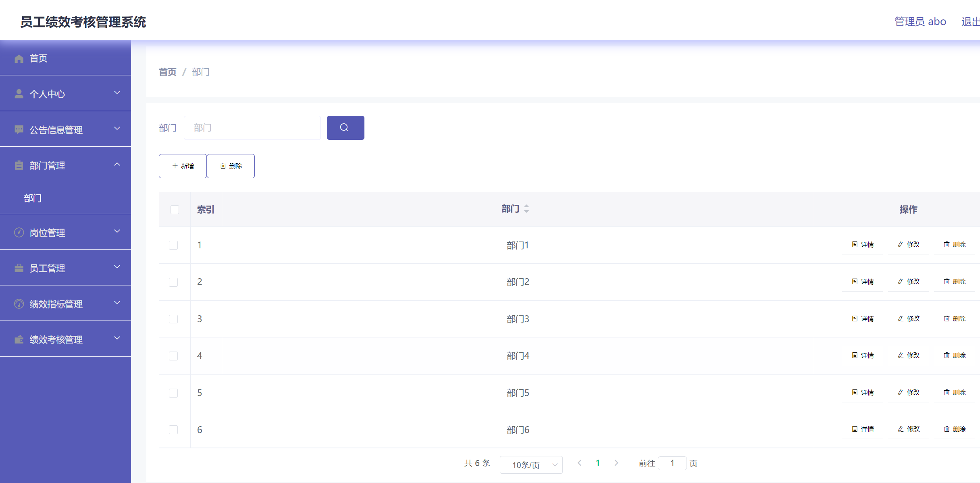
Task: Click 首页 in the breadcrumb trail
Action: pyautogui.click(x=167, y=72)
